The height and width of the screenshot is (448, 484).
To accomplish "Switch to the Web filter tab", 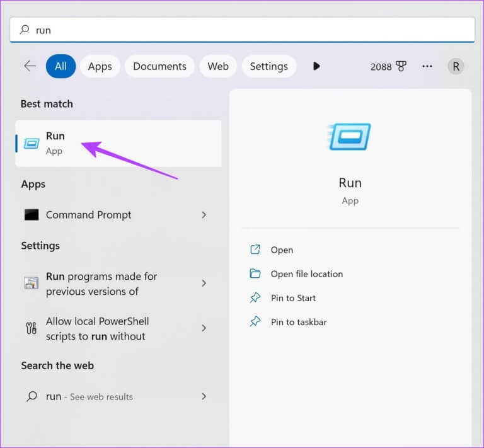I will click(218, 66).
